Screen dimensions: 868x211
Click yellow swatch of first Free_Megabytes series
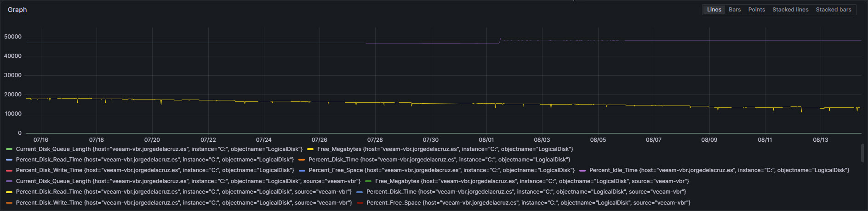310,149
